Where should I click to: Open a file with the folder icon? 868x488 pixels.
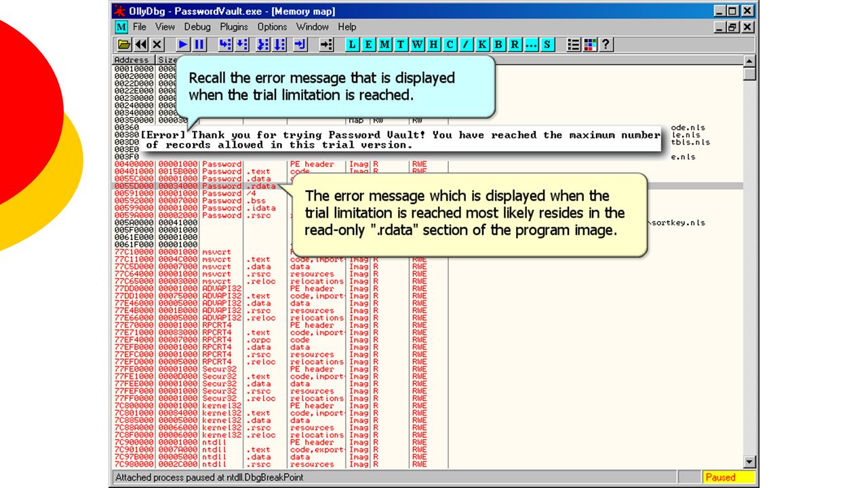pyautogui.click(x=124, y=45)
